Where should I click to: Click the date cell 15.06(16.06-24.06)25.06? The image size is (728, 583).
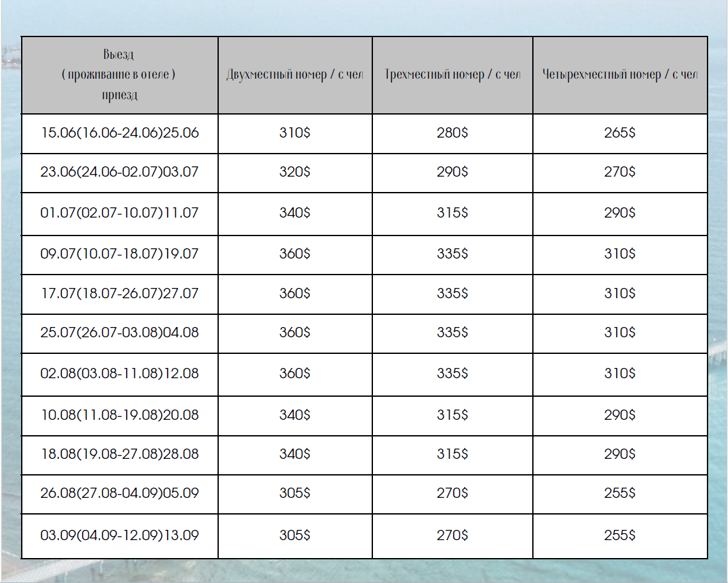tap(120, 133)
